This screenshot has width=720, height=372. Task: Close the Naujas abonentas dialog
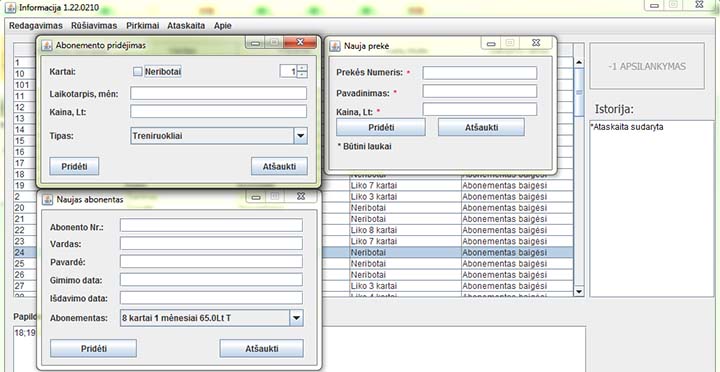coord(301,196)
